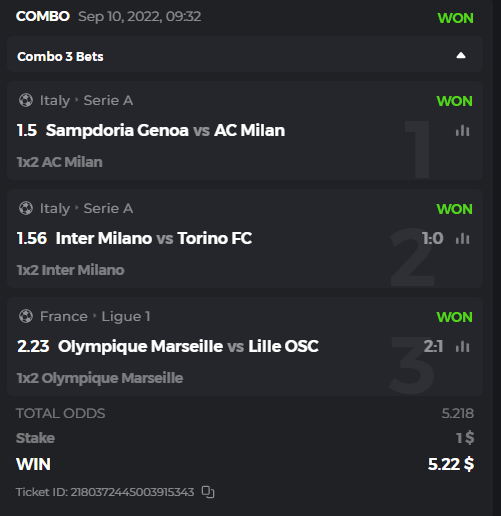501x516 pixels.
Task: Click soccer ball icon beside second Serie A
Action: click(x=26, y=208)
